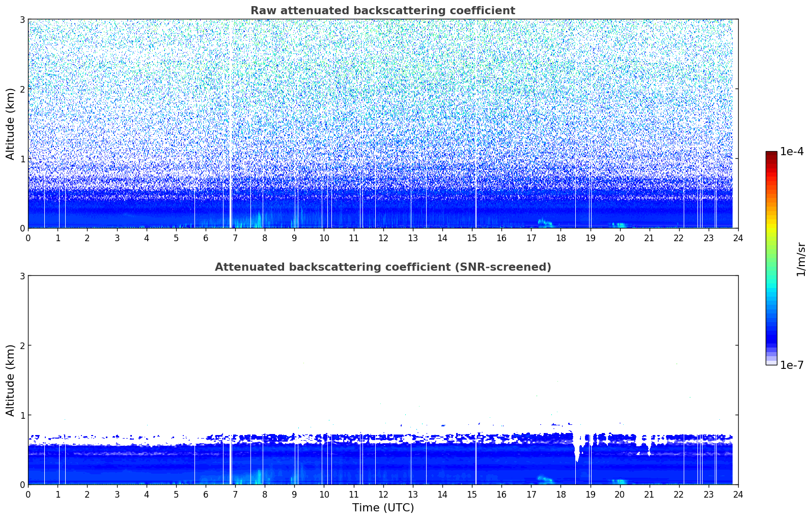Click the SNR-screened plot title
812x519 pixels.
tap(382, 267)
